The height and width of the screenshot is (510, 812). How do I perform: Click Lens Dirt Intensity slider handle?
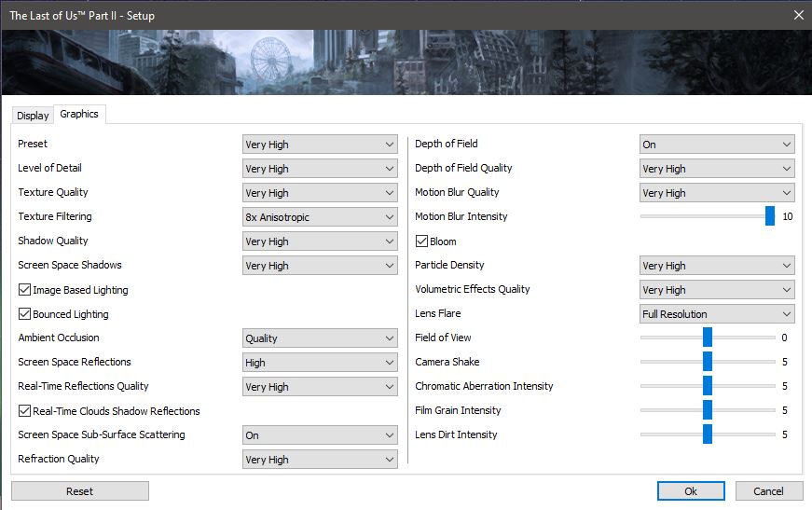(708, 434)
